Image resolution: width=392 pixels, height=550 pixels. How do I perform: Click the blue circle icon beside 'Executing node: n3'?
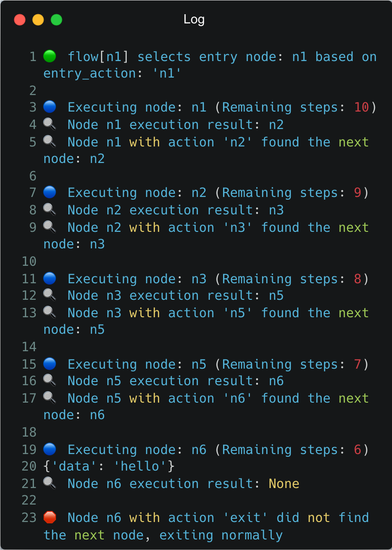(50, 278)
